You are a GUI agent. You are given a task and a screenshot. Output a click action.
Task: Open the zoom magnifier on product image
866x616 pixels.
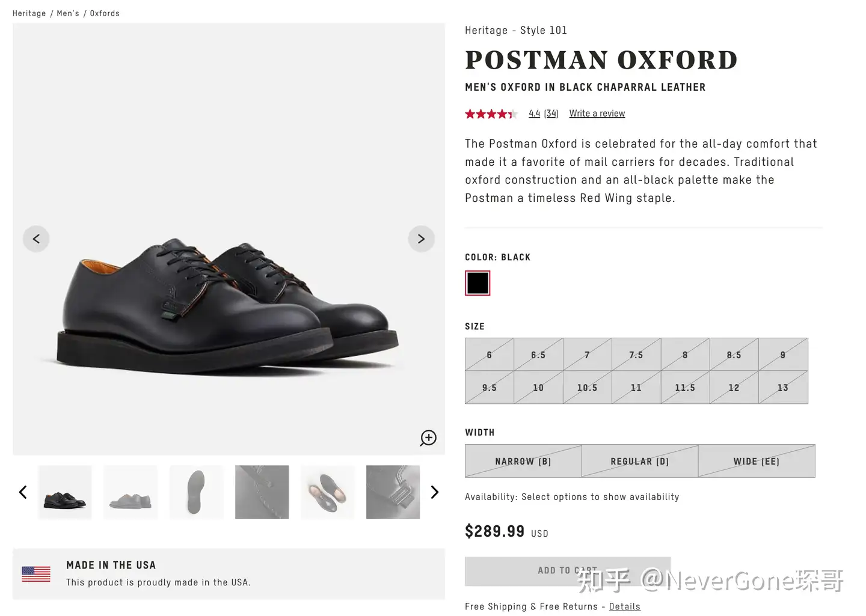pos(428,438)
